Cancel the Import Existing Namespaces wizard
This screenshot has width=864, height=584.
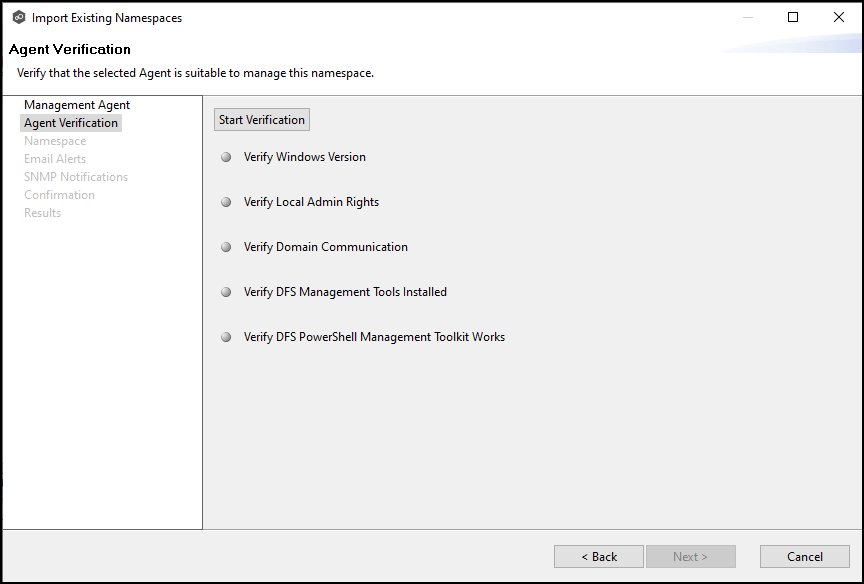point(804,557)
